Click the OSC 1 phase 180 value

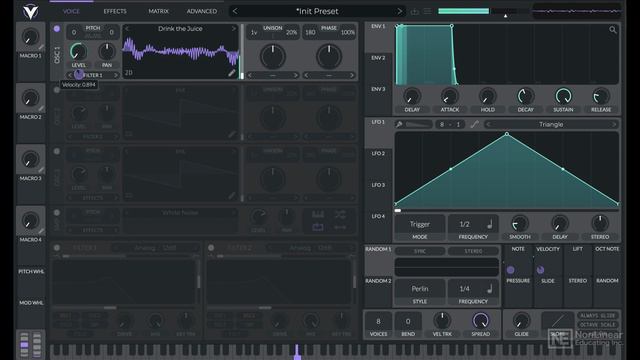click(310, 32)
